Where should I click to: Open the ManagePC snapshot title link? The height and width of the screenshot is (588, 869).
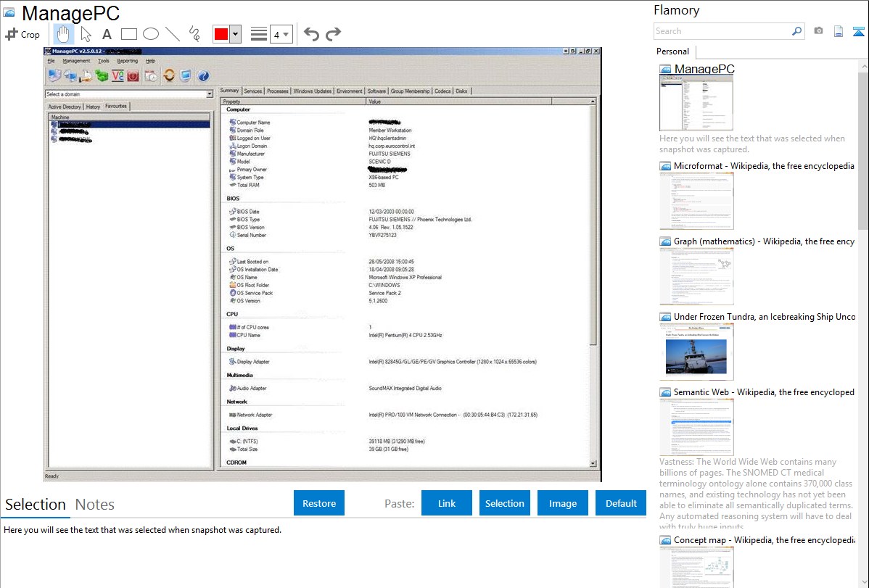click(704, 69)
